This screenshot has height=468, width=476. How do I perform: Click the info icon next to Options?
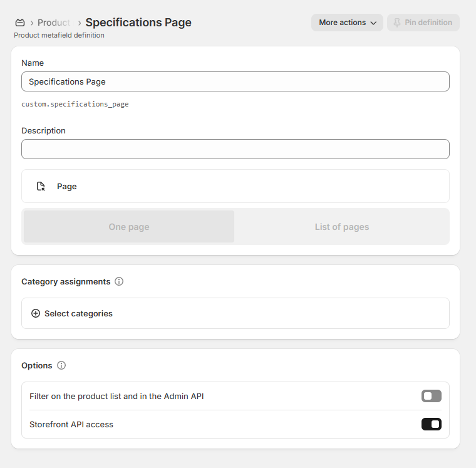pyautogui.click(x=61, y=365)
